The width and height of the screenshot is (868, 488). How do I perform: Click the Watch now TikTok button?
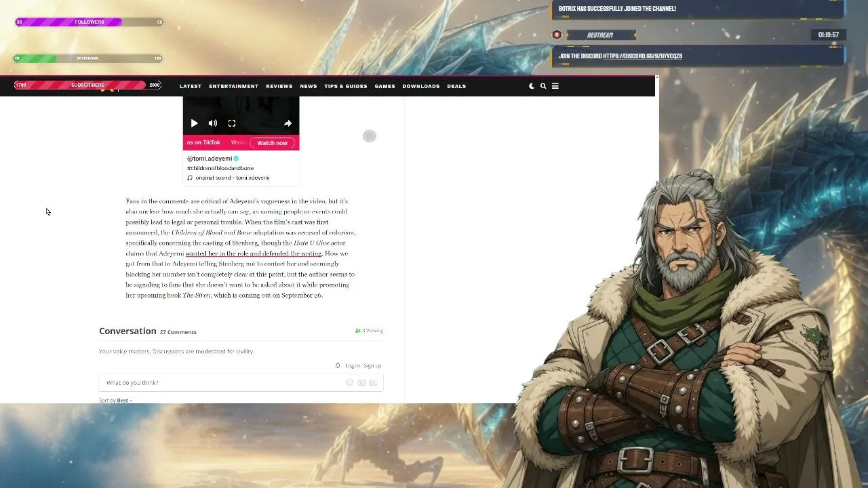click(273, 143)
